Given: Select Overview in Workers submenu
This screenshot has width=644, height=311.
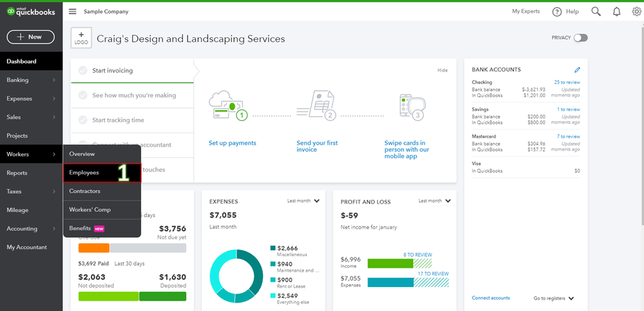Looking at the screenshot, I should [102, 154].
